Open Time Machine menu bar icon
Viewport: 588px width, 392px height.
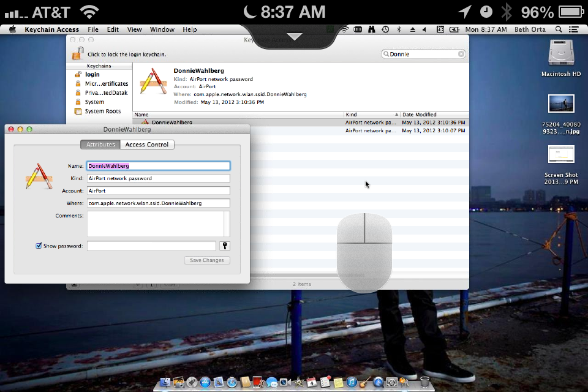385,29
